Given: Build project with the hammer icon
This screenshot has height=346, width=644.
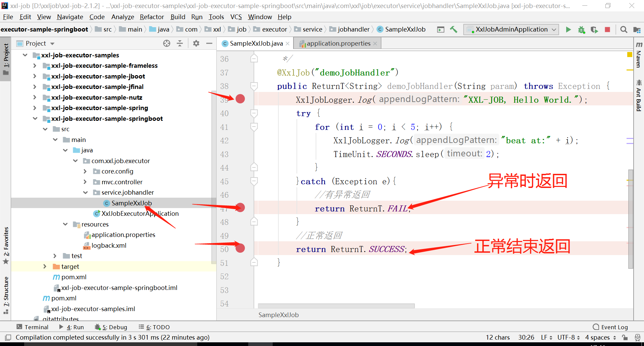Looking at the screenshot, I should point(453,30).
